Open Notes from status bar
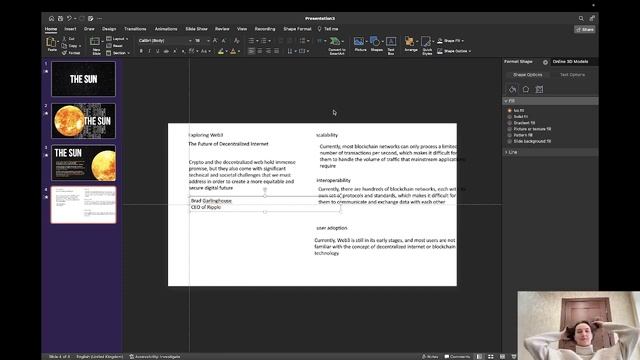The image size is (640, 360). pos(430,356)
